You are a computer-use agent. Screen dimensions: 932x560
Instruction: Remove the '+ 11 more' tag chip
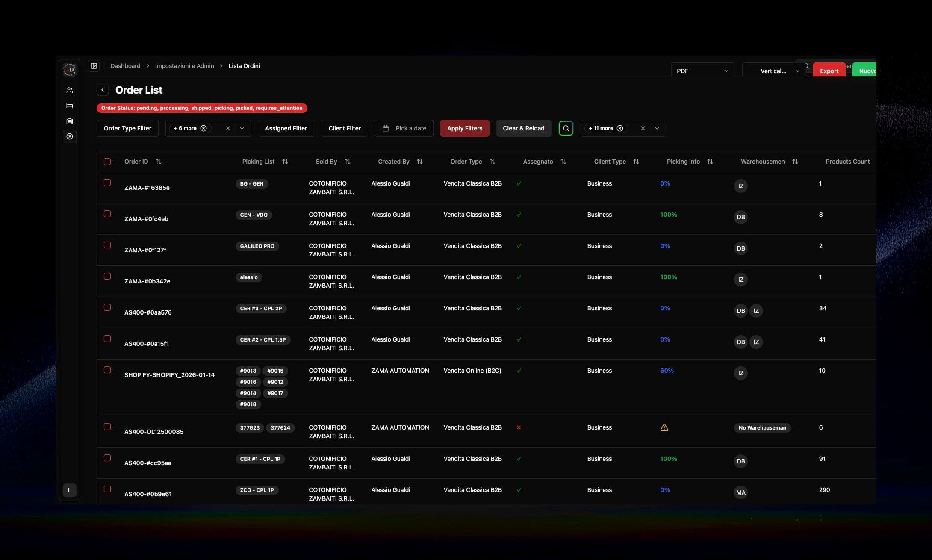coord(620,128)
